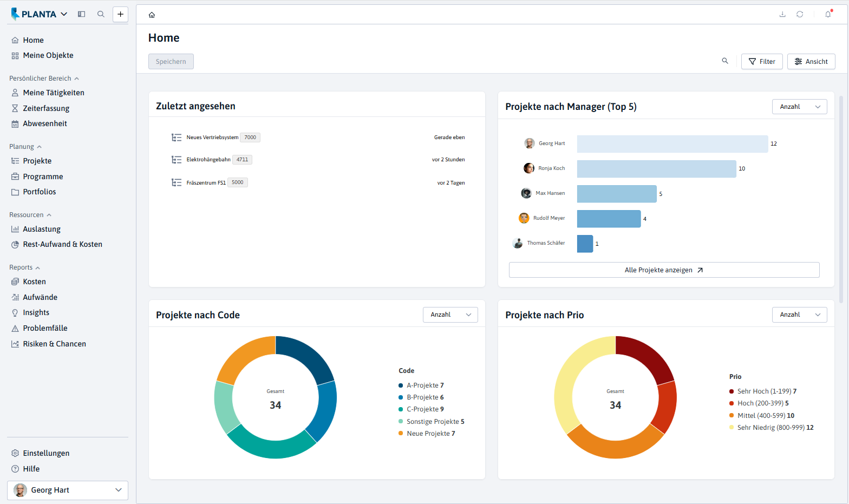Open Anzahl dropdown in Projekte nach Prio
This screenshot has height=504, width=849.
tap(800, 315)
